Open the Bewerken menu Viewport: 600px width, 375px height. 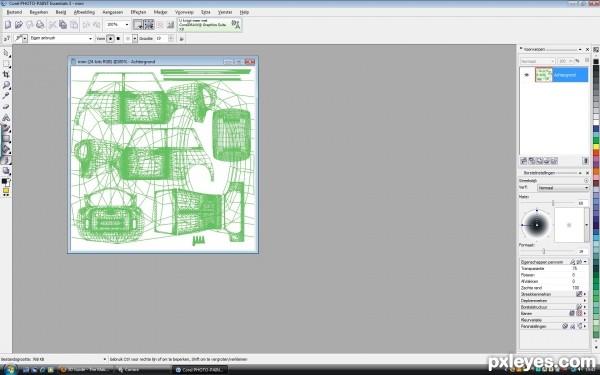click(x=39, y=12)
